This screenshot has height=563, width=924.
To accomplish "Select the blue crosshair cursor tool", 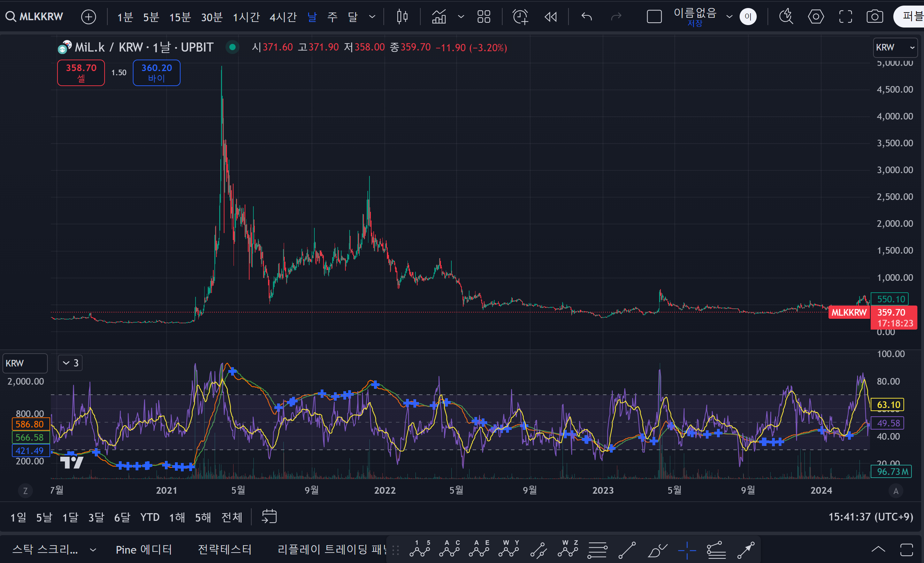I will [x=687, y=550].
